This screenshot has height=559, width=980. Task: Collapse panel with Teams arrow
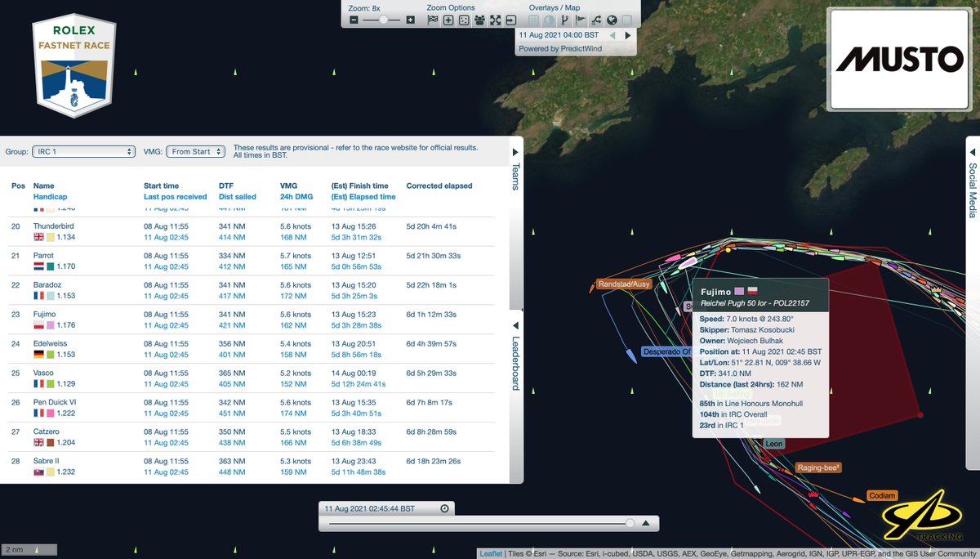tap(515, 152)
